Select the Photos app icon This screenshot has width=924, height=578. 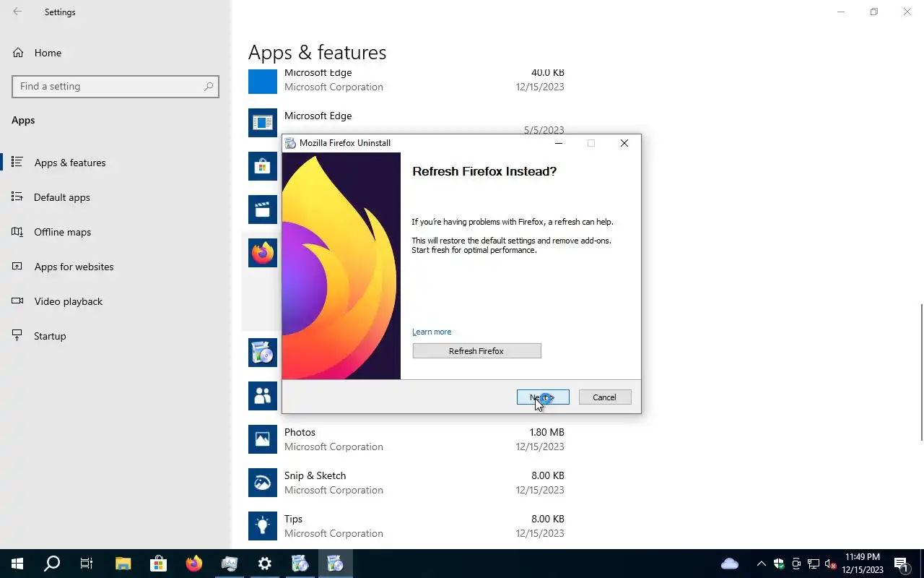click(x=263, y=439)
